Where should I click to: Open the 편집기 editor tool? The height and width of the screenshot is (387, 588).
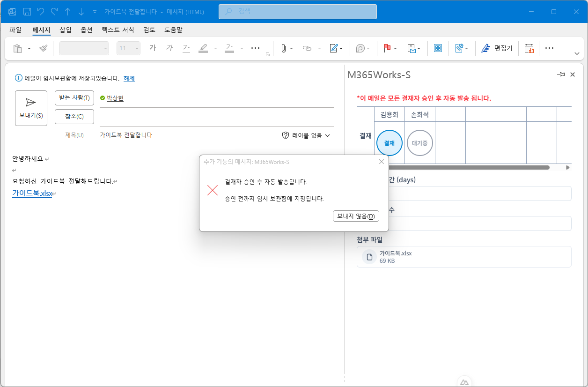coord(497,48)
